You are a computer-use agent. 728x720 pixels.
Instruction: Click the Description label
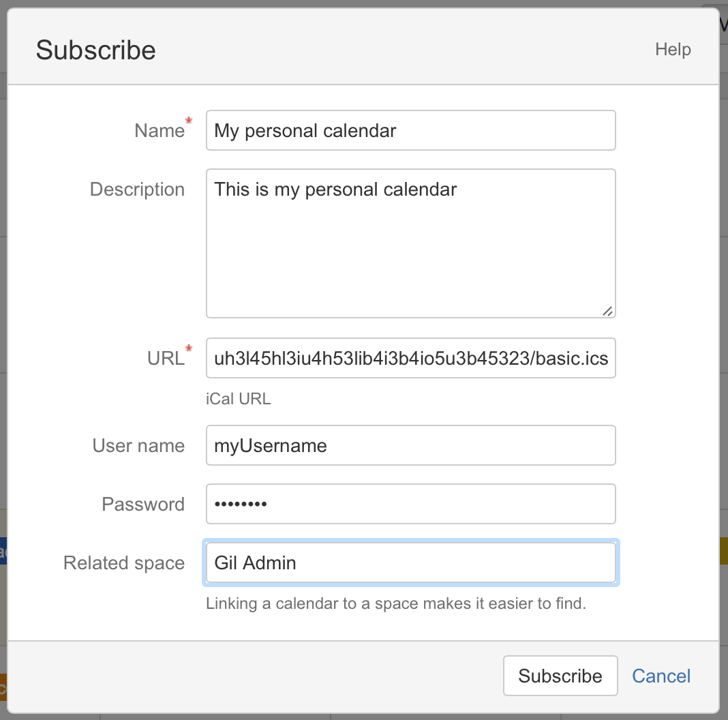(137, 190)
